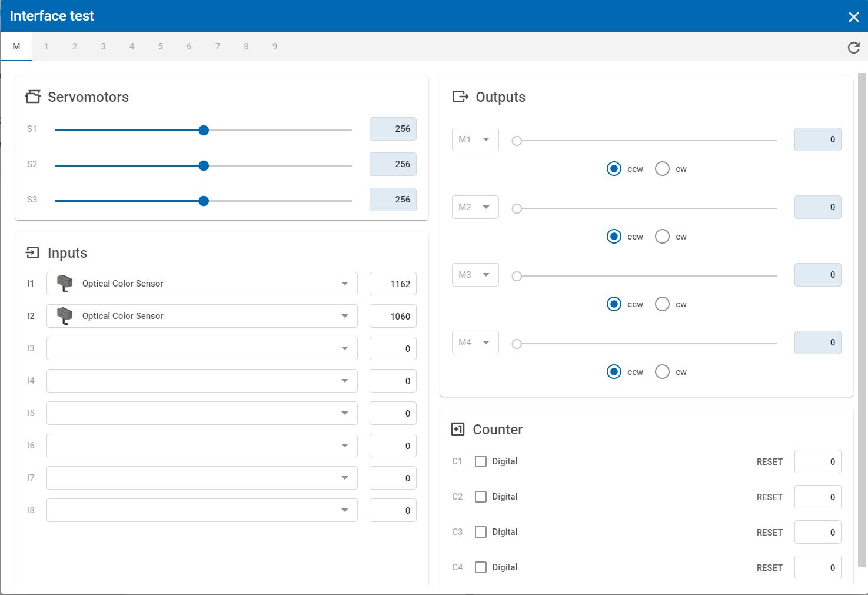Switch to the M tab
The height and width of the screenshot is (595, 868).
16,46
